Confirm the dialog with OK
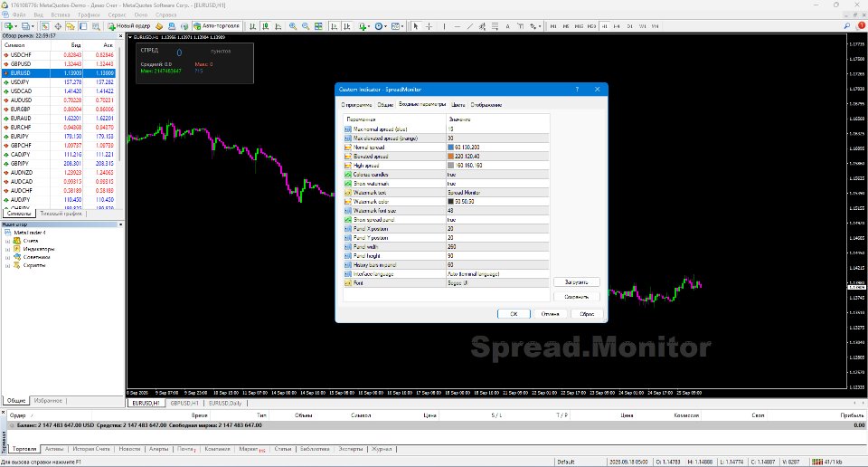The height and width of the screenshot is (467, 868). pos(514,314)
